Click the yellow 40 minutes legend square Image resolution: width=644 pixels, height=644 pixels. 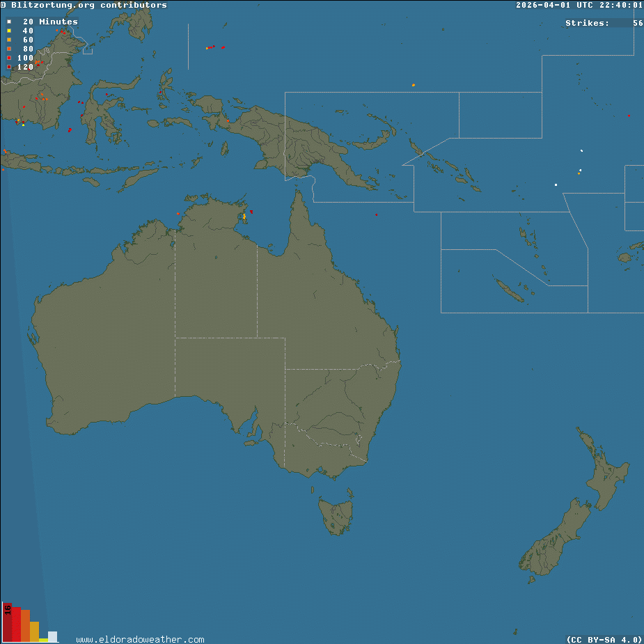(x=9, y=31)
